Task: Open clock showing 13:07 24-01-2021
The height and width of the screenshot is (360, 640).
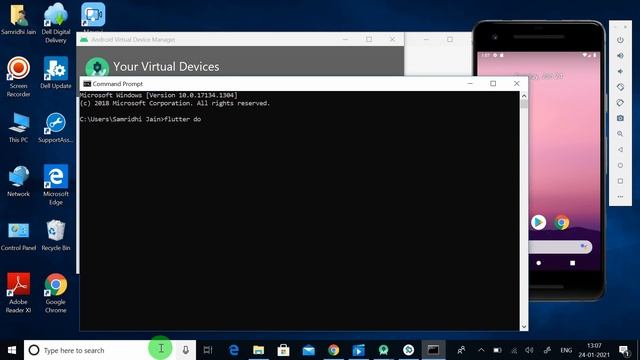Action: [594, 350]
